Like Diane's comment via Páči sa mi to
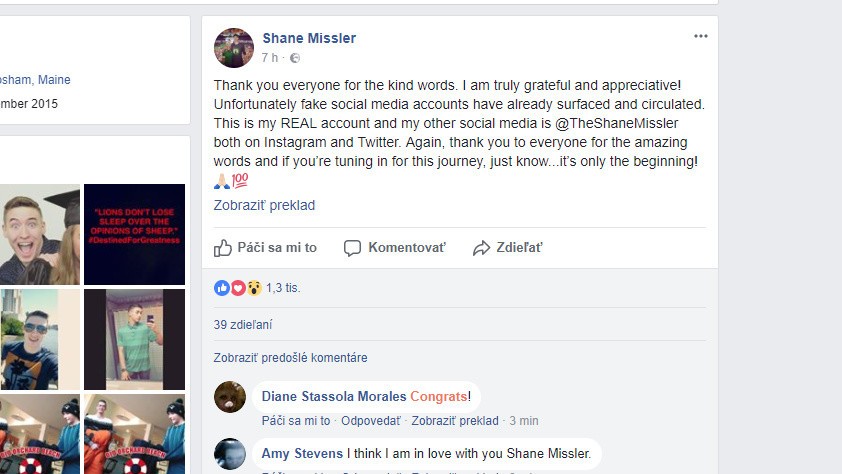Image resolution: width=842 pixels, height=474 pixels. 296,421
